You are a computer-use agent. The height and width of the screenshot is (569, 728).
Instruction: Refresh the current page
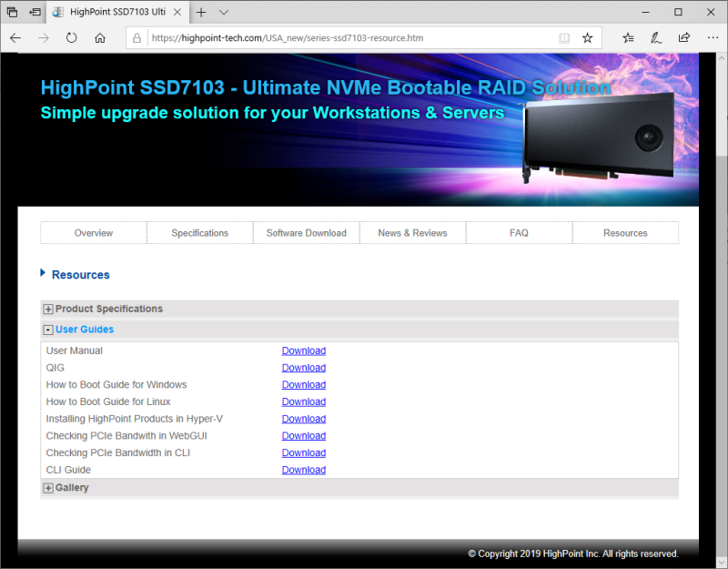tap(72, 38)
